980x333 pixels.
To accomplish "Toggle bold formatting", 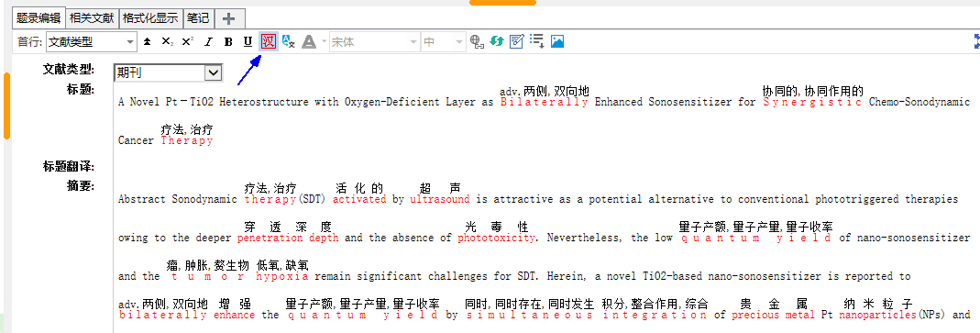I will [228, 42].
